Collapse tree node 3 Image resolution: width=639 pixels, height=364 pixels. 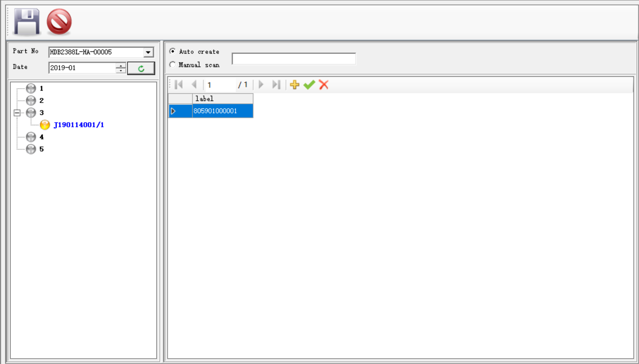point(17,113)
